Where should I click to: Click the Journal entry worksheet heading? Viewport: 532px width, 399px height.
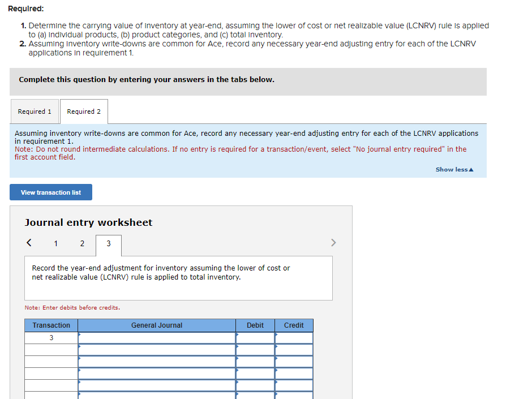88,222
